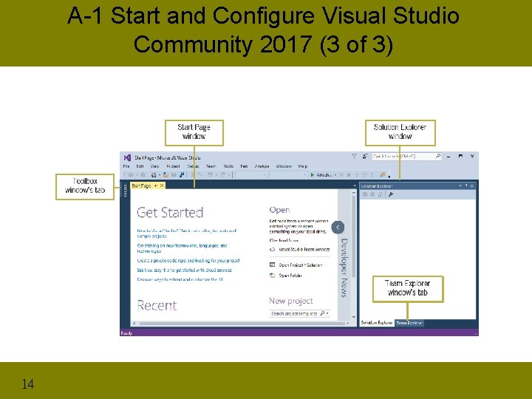Click the Get training on new frameworks link
The image size is (532, 399).
coord(182,248)
